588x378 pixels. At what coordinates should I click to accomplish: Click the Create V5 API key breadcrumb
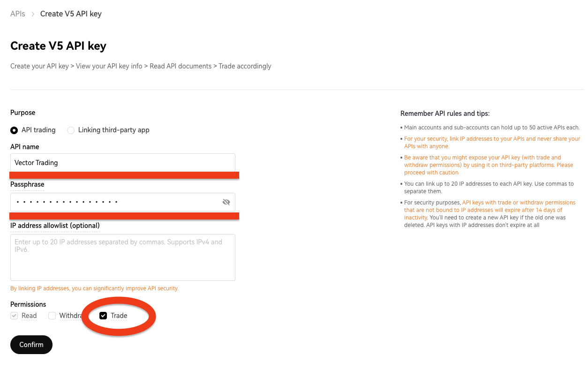click(x=71, y=14)
